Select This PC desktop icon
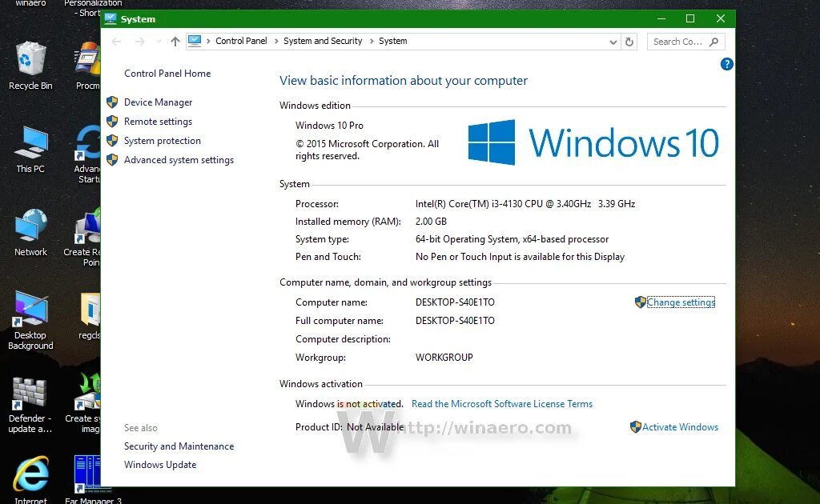The height and width of the screenshot is (504, 820). click(x=30, y=150)
